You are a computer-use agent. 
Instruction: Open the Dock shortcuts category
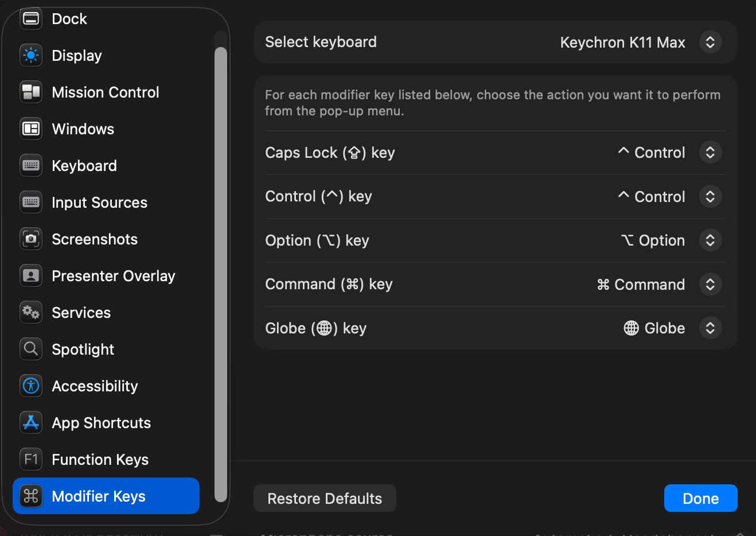click(x=106, y=19)
